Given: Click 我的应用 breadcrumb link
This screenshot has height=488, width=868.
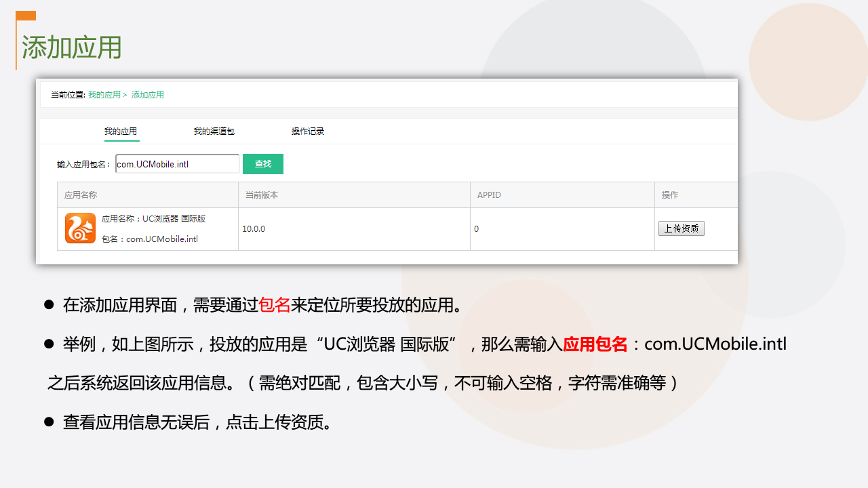Looking at the screenshot, I should pos(104,95).
